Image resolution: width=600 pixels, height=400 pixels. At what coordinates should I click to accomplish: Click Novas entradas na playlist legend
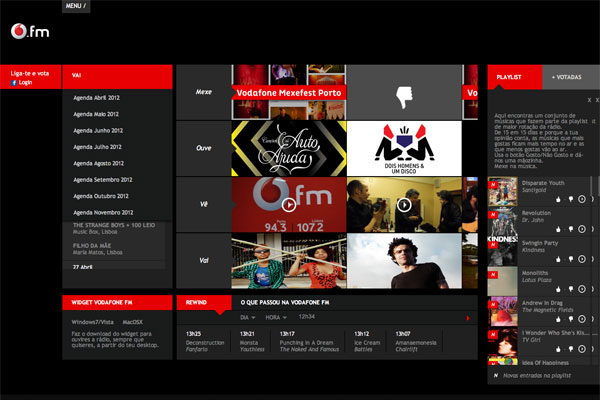533,376
